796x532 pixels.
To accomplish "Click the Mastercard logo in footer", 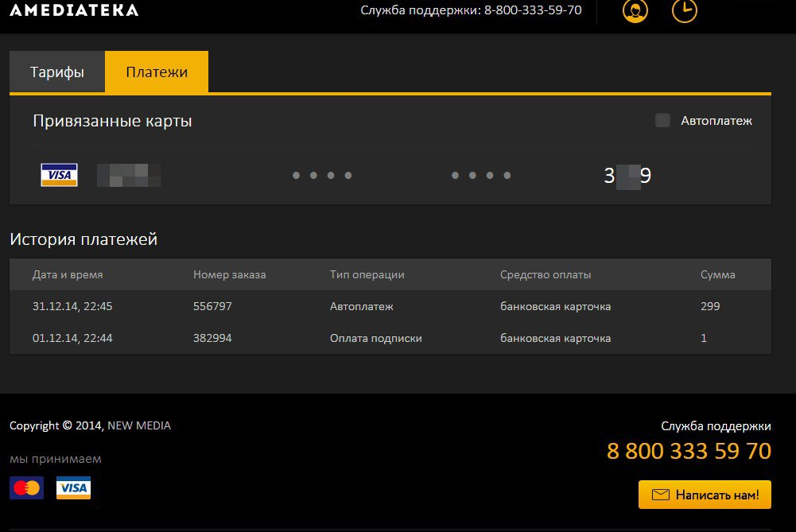I will coord(26,487).
